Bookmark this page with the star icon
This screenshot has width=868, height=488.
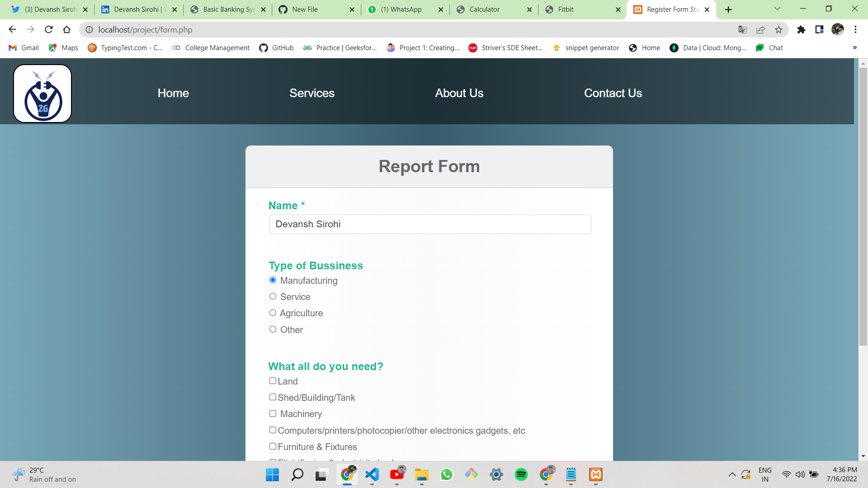[778, 29]
